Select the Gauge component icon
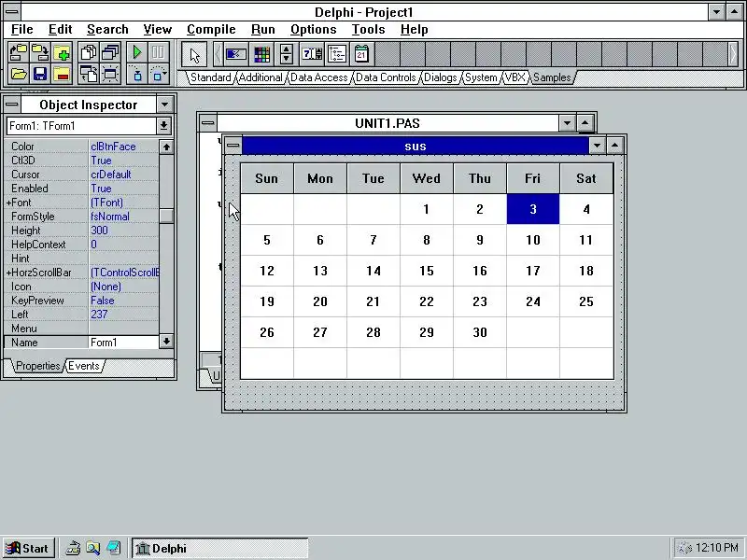This screenshot has height=560, width=747. [x=236, y=54]
